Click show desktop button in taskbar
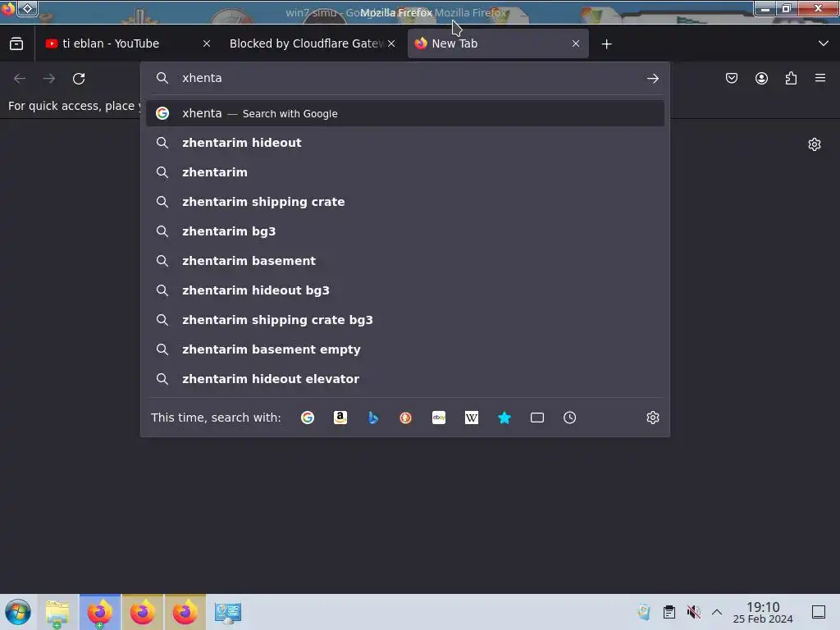This screenshot has height=630, width=840. tap(819, 612)
